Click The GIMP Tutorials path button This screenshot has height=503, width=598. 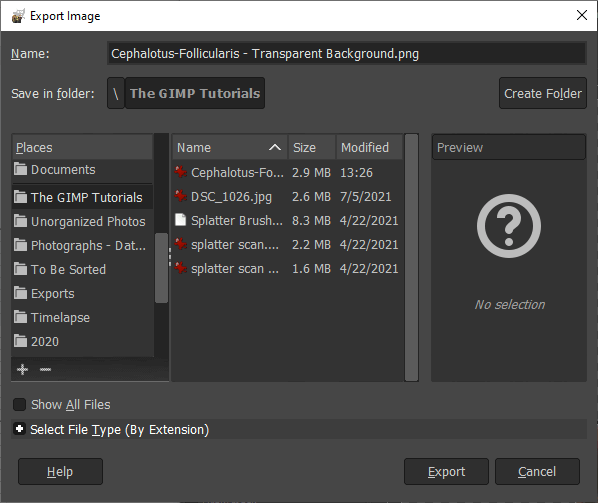195,93
